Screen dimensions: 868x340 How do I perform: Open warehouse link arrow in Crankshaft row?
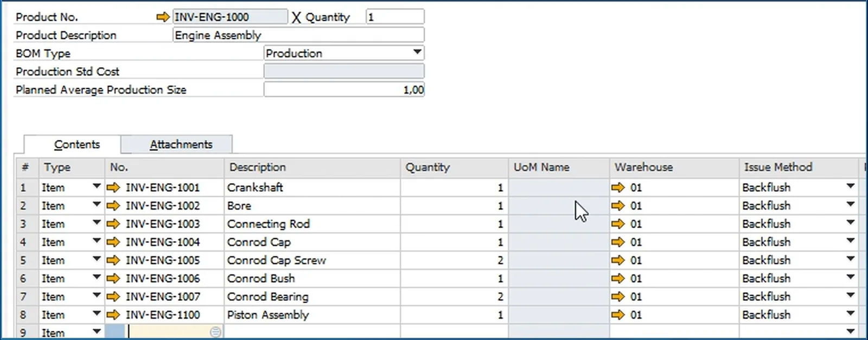tap(618, 188)
